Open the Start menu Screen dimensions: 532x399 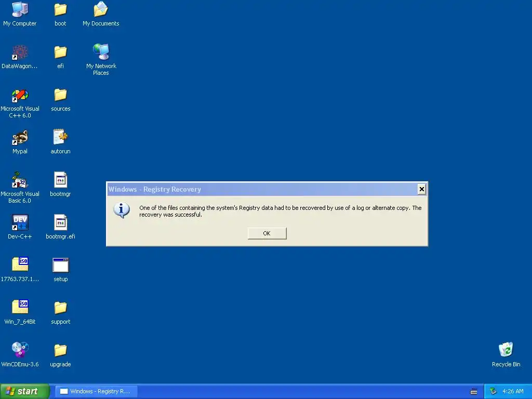[x=25, y=391]
